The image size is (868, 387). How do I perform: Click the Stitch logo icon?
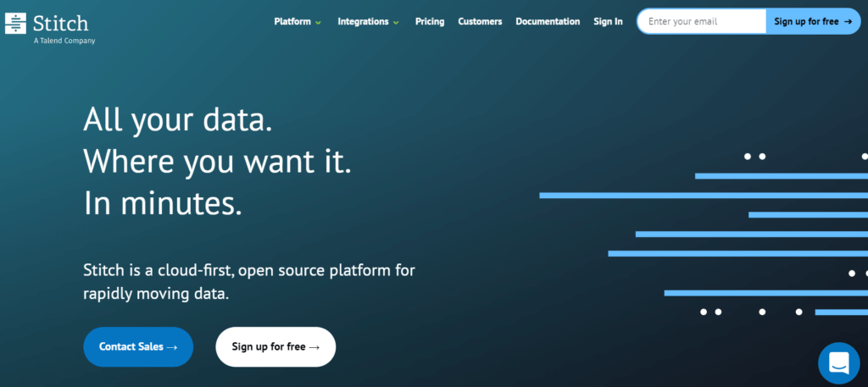pyautogui.click(x=15, y=23)
